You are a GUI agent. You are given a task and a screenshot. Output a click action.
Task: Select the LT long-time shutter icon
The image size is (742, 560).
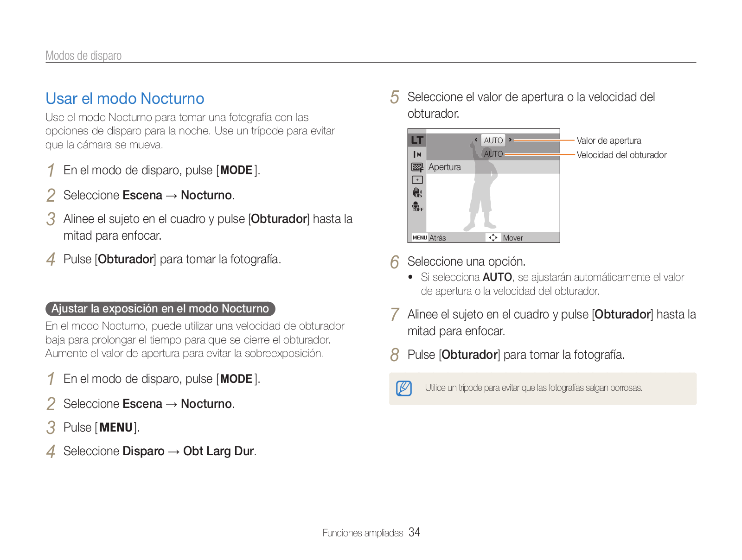coord(417,140)
